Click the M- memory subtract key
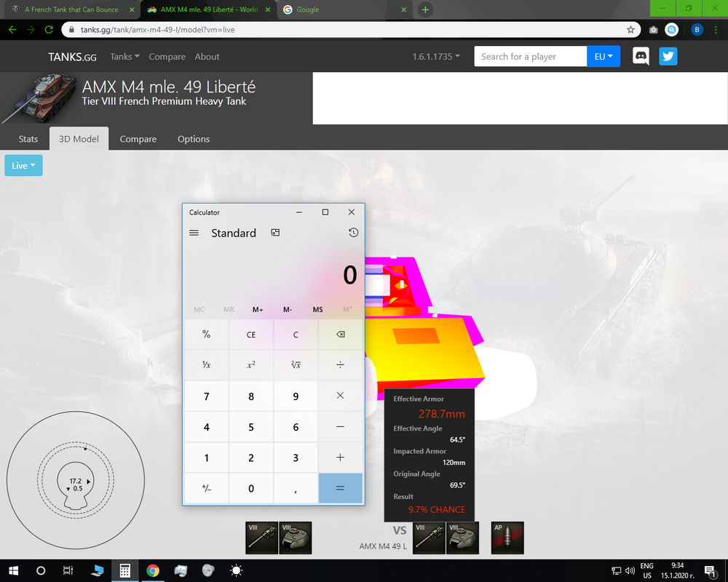The width and height of the screenshot is (728, 582). pos(288,310)
